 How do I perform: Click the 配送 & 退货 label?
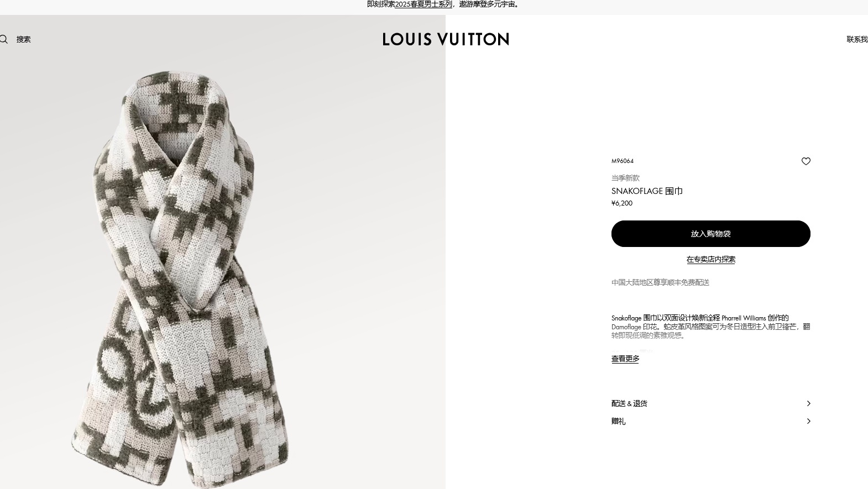(629, 403)
